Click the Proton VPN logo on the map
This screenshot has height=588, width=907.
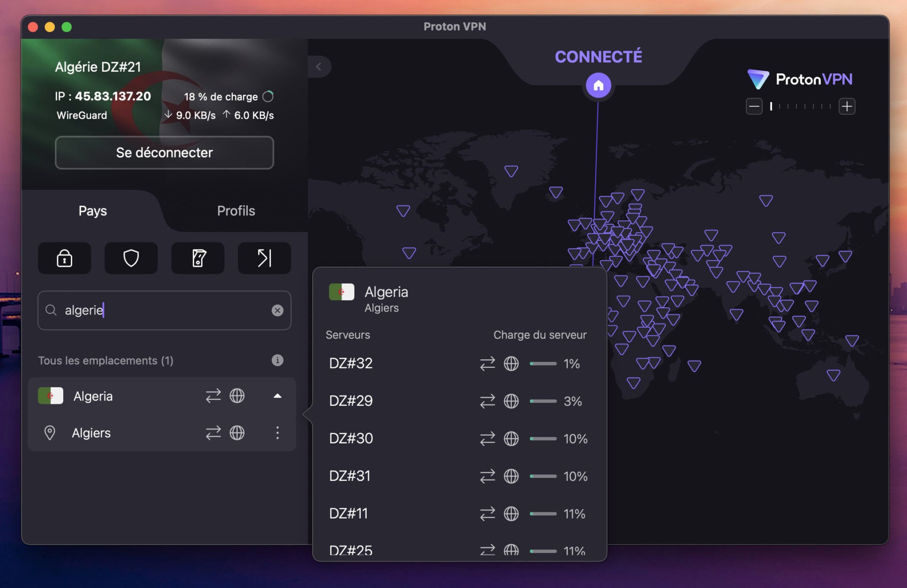pos(800,79)
